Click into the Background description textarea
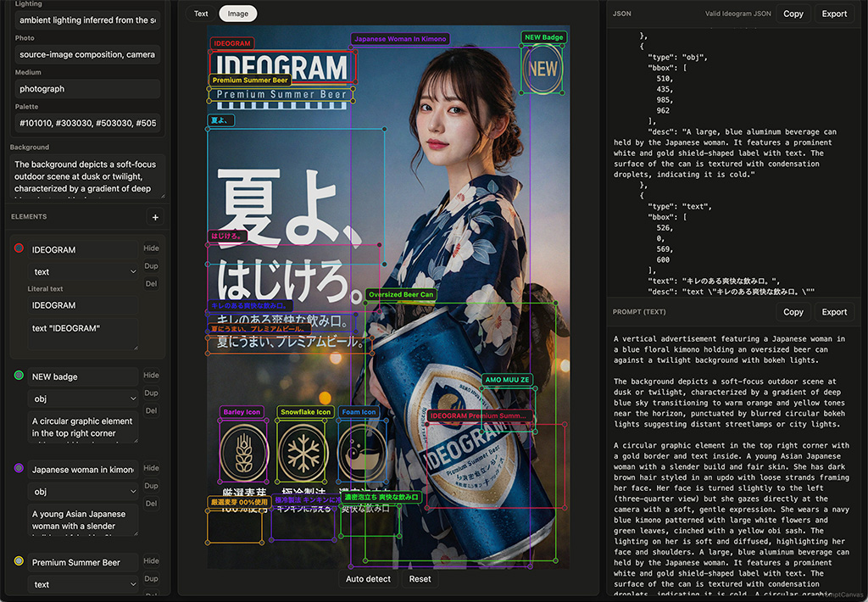 87,176
